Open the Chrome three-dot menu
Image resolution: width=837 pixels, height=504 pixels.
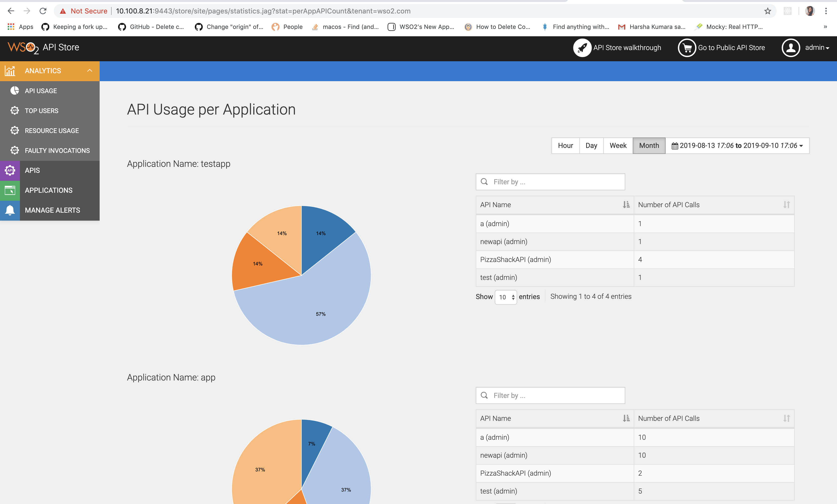click(x=826, y=11)
